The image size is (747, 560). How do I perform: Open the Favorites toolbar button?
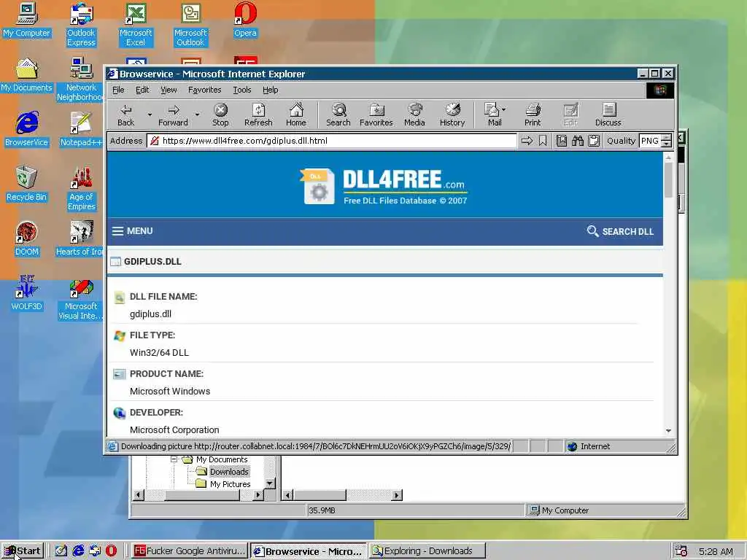tap(376, 115)
